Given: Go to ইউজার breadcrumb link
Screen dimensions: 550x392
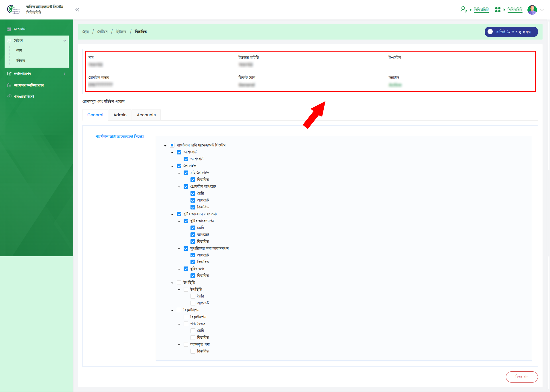Looking at the screenshot, I should 121,32.
